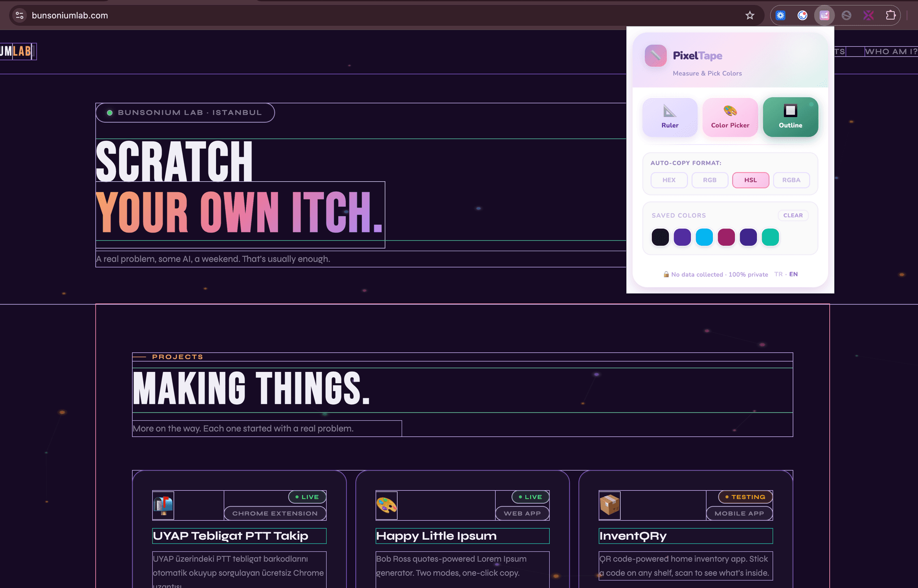The height and width of the screenshot is (588, 918).
Task: Toggle the PixelTape extension toolbar icon
Action: coord(824,15)
